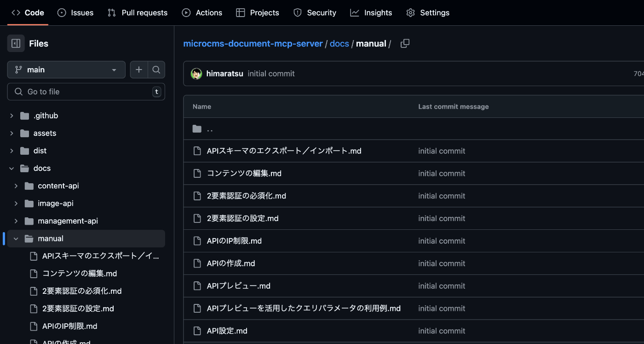This screenshot has width=644, height=344.
Task: Click the parent directory folder icon
Action: (197, 129)
